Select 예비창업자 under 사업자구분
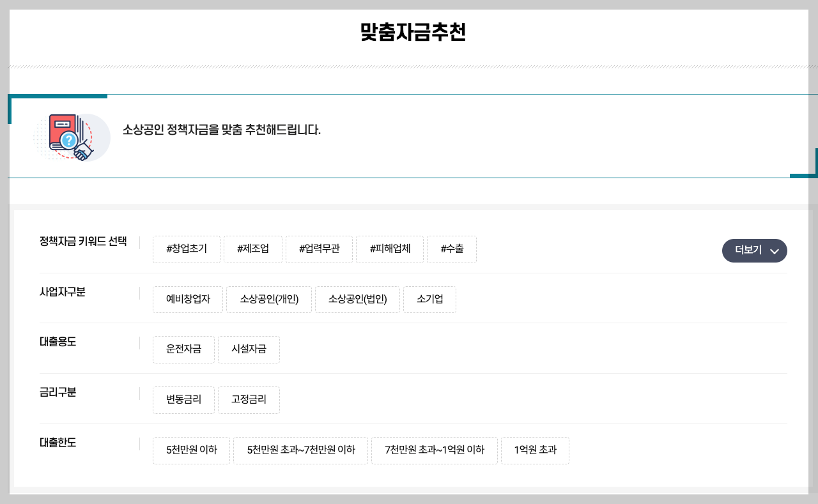The height and width of the screenshot is (504, 818). 187,300
